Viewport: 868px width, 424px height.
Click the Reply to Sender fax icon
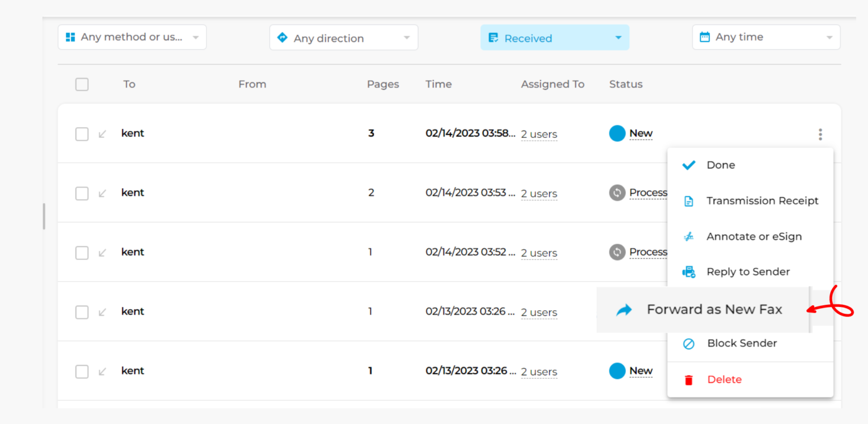(688, 272)
